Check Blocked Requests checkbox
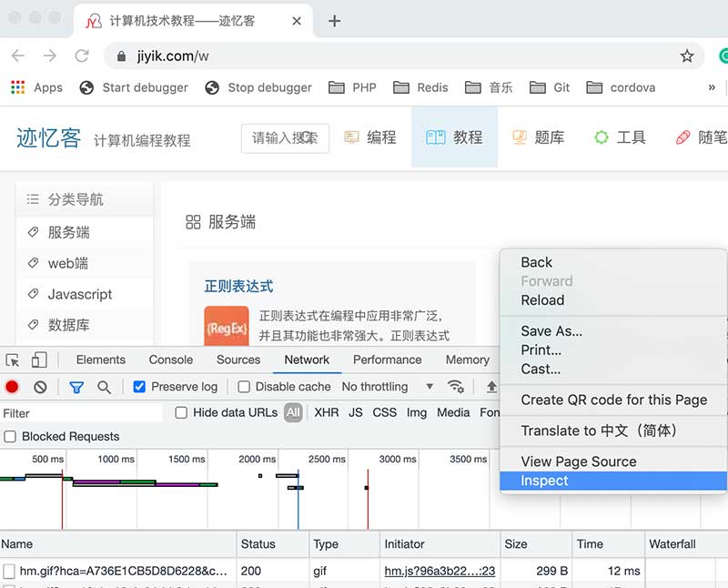 pos(10,437)
